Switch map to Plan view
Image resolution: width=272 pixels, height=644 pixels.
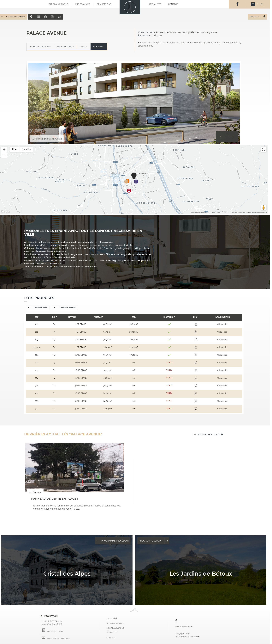15,150
